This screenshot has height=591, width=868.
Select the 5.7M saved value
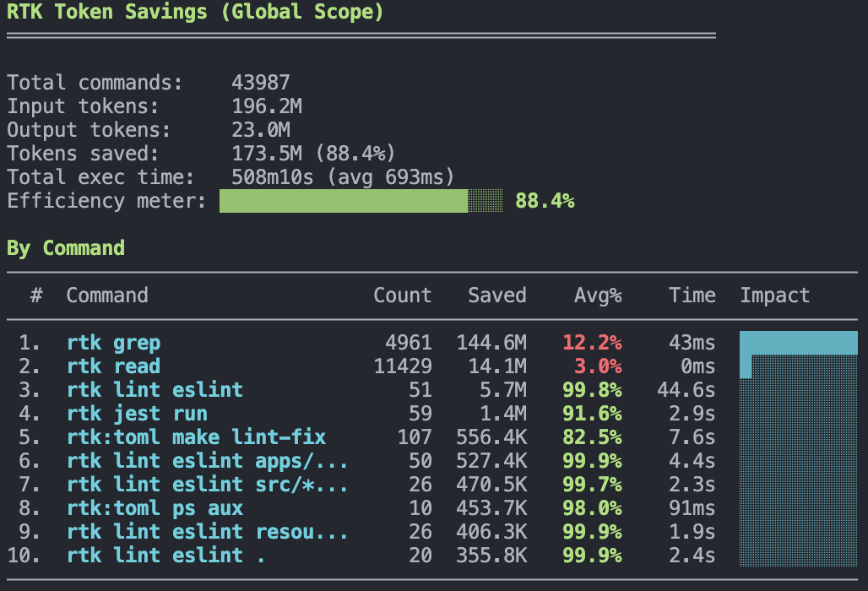503,390
